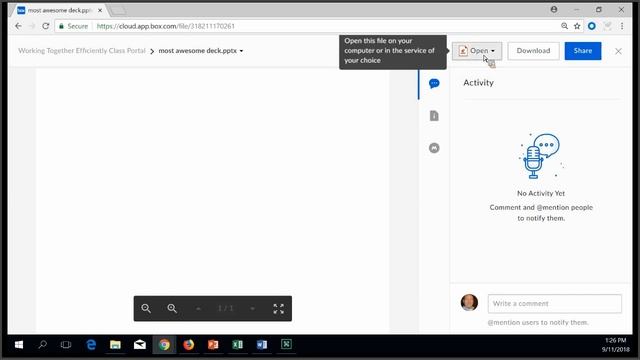Reload the page
The image size is (640, 360).
(x=46, y=26)
